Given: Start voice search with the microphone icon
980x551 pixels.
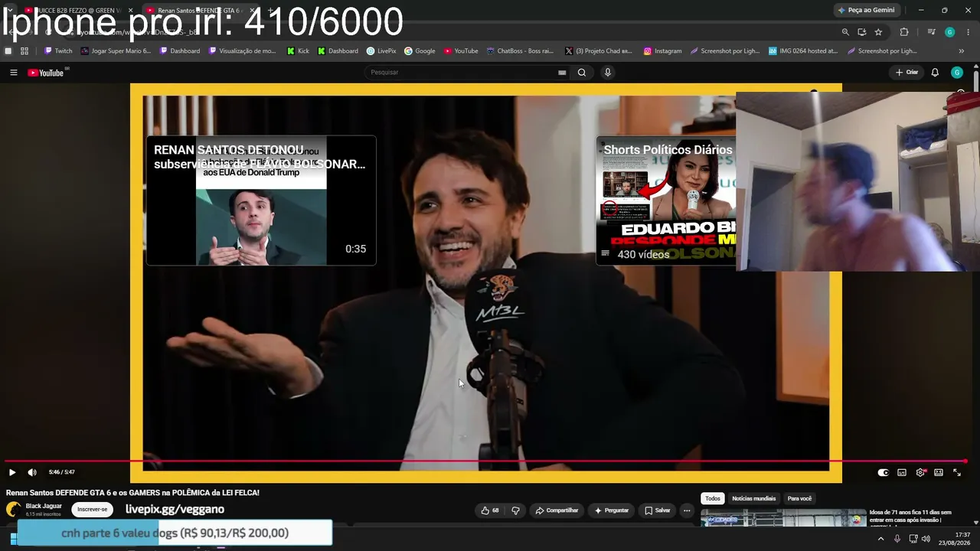Looking at the screenshot, I should (x=608, y=73).
